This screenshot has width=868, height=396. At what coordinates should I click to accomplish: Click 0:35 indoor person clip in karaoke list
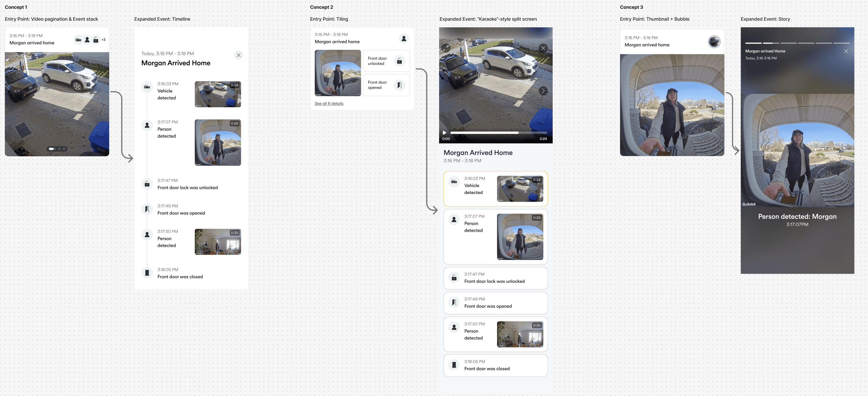click(520, 334)
